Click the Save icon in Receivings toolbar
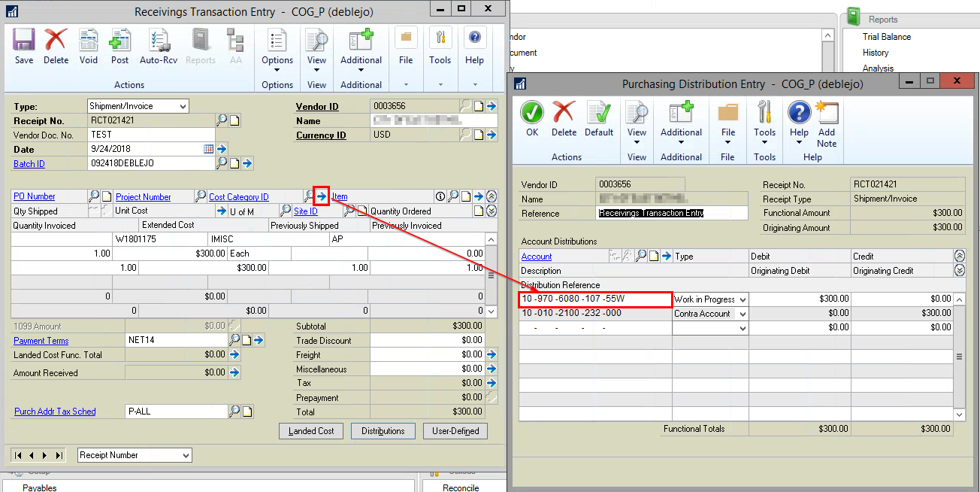The image size is (980, 492). point(24,46)
